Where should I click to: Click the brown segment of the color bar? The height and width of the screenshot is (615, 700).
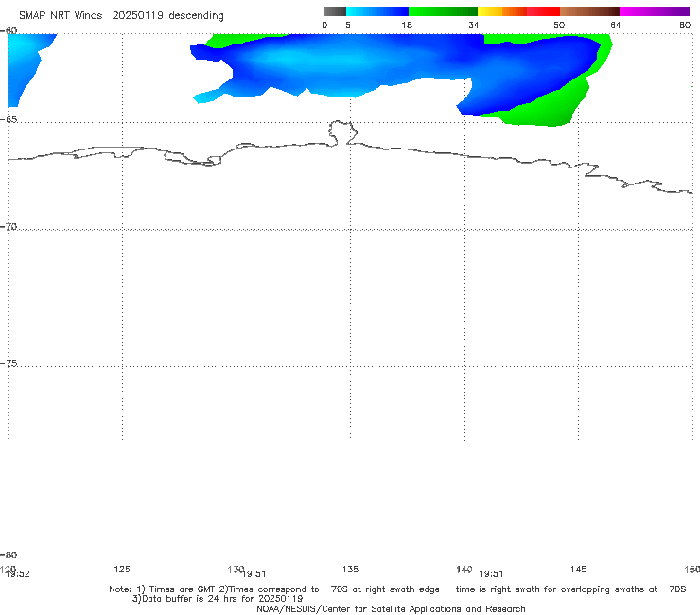[589, 11]
